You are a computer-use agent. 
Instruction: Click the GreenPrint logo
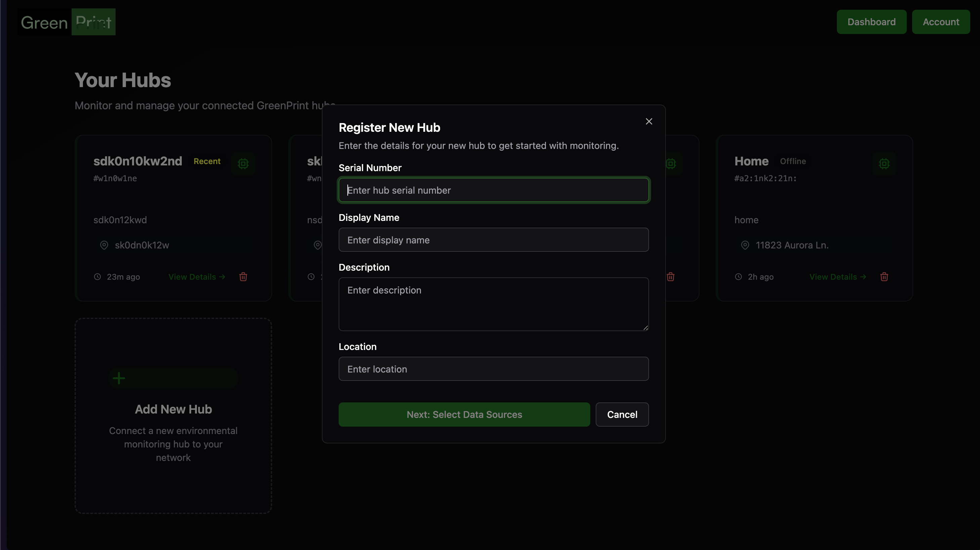click(x=67, y=22)
